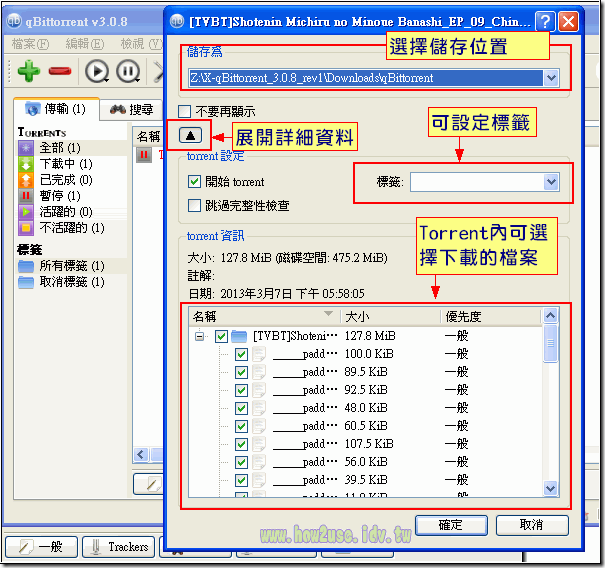
Task: Open the 檔案(F) menu
Action: pyautogui.click(x=32, y=44)
